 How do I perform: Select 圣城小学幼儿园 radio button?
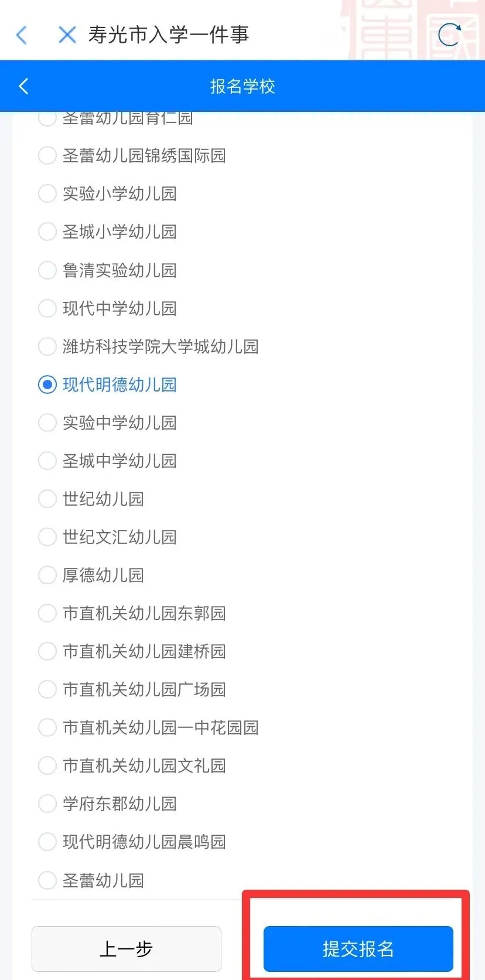click(x=47, y=232)
